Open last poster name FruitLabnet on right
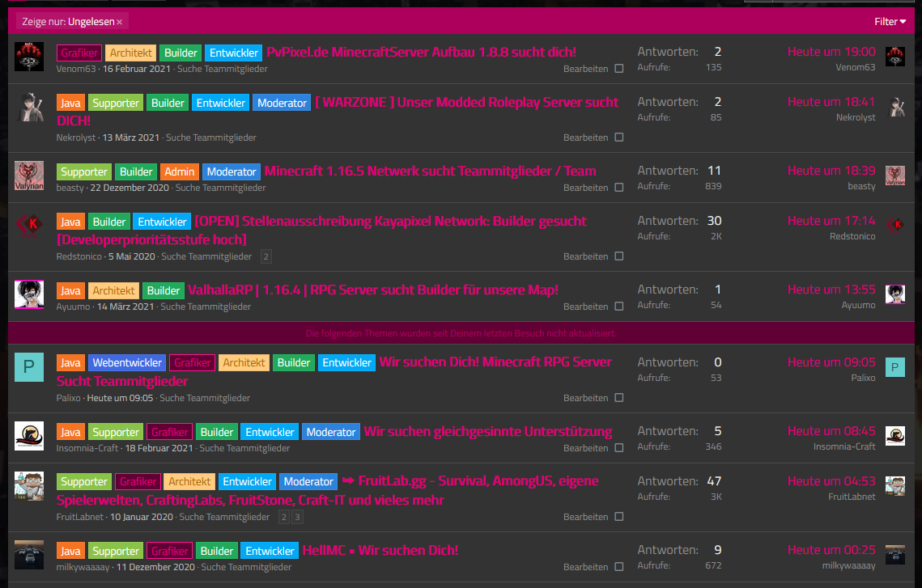The height and width of the screenshot is (588, 922). point(852,497)
